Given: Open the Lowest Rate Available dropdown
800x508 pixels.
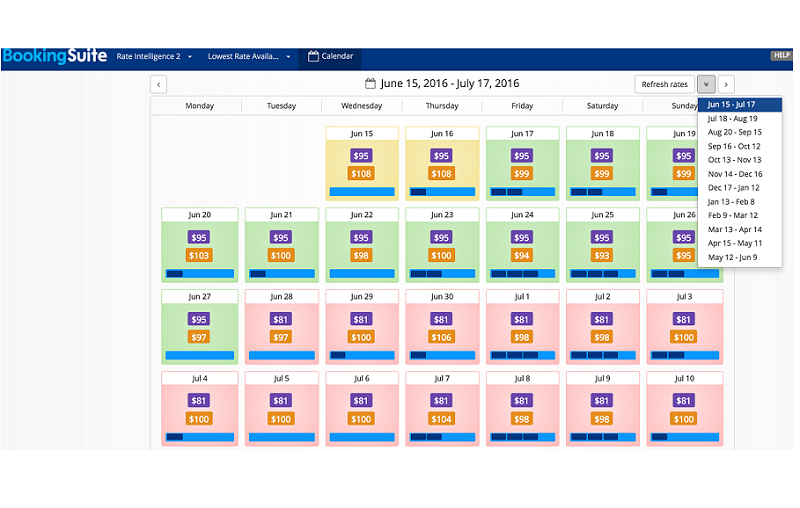Looking at the screenshot, I should 249,57.
